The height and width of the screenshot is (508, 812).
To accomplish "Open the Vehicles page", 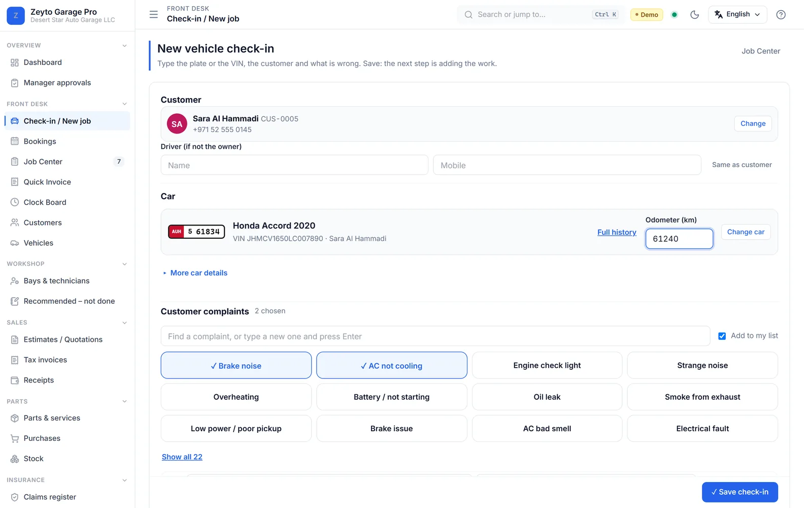I will tap(67, 243).
